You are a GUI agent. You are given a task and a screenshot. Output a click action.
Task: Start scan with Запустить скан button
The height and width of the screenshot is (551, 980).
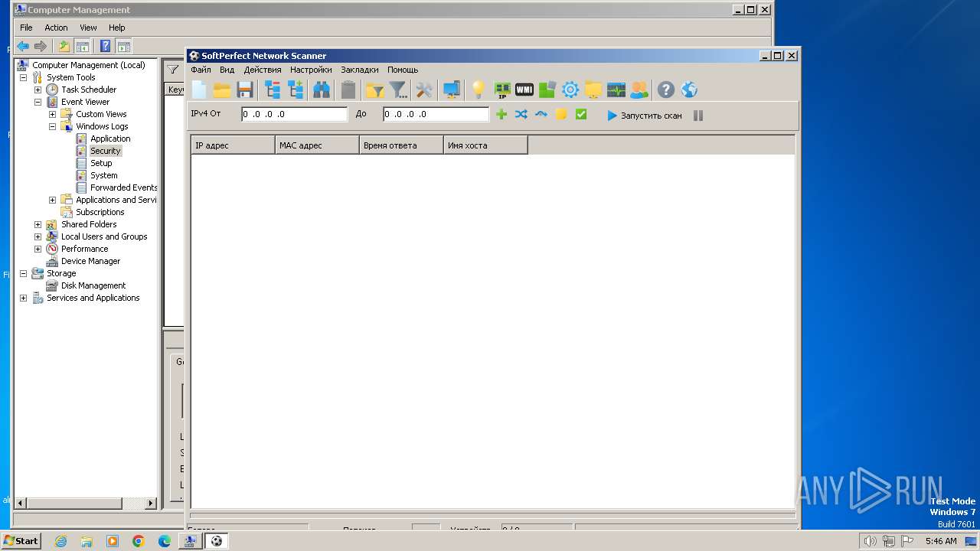coord(645,116)
